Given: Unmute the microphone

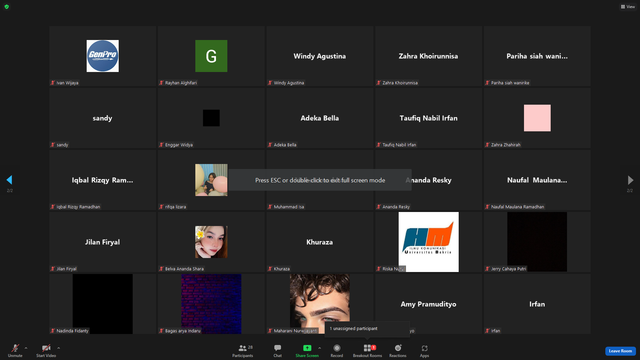Looking at the screenshot, I should point(15,350).
